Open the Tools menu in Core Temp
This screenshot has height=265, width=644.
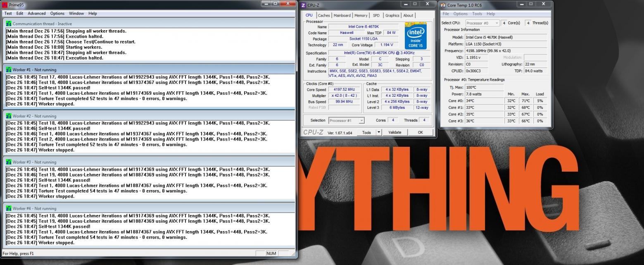477,14
